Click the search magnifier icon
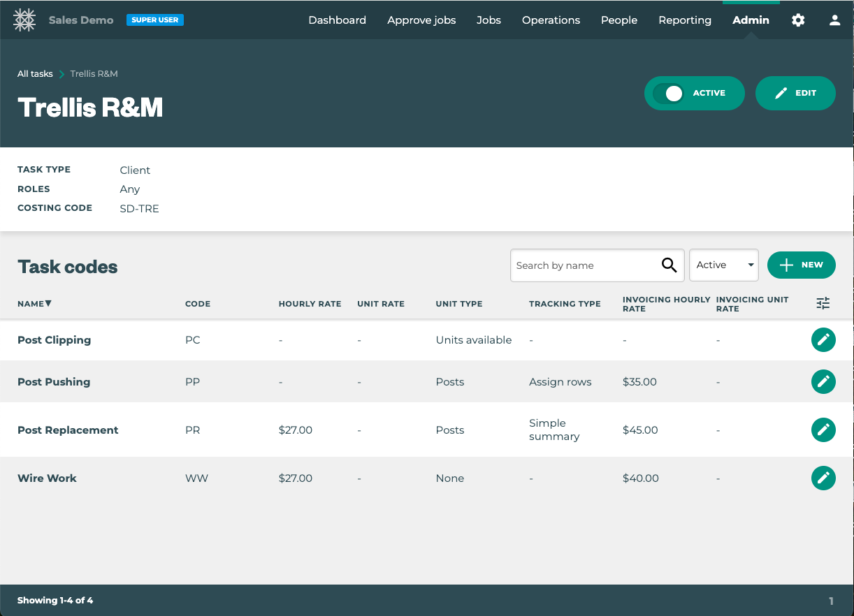The height and width of the screenshot is (616, 854). 669,265
